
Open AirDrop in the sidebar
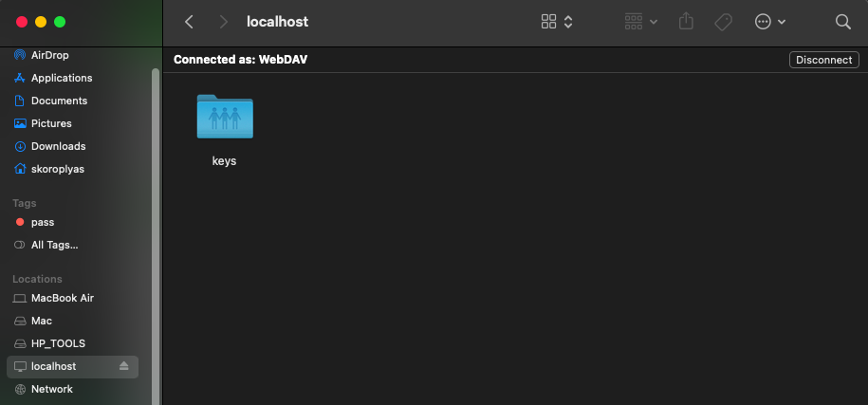(x=49, y=55)
